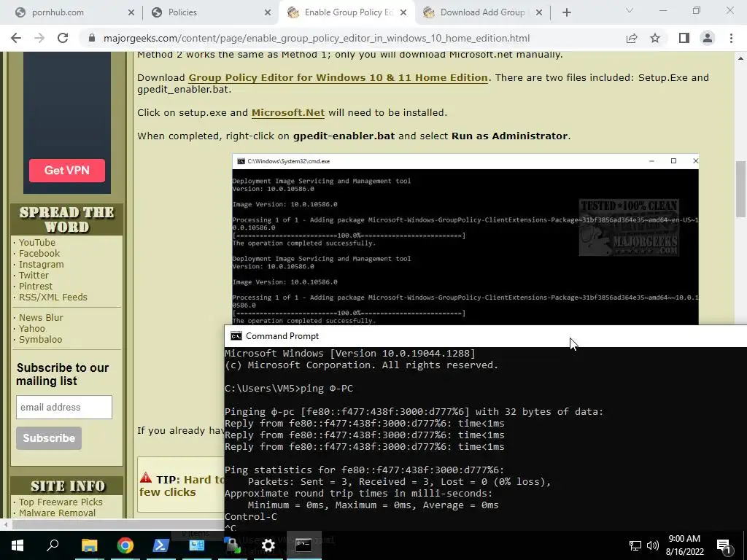Open News Blur link

point(41,318)
